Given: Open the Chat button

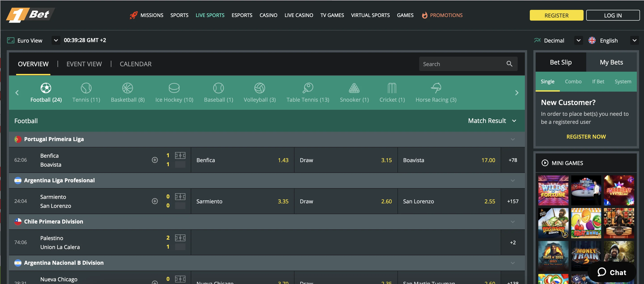Looking at the screenshot, I should coord(612,272).
